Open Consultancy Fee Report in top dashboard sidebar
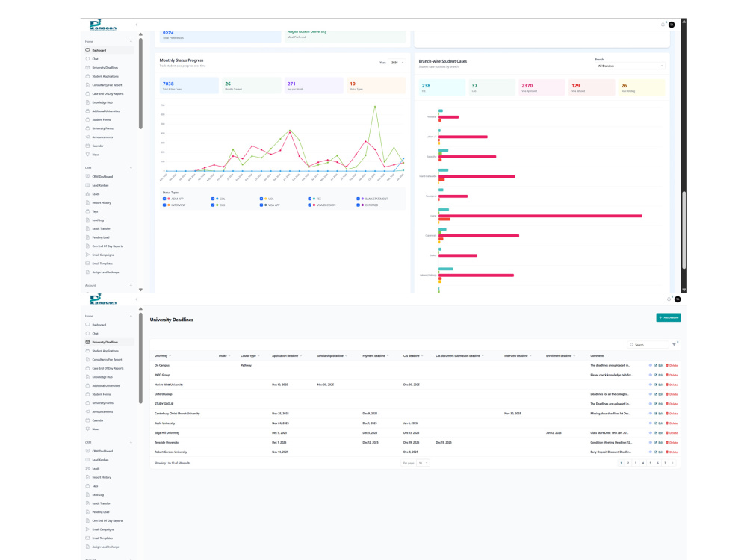This screenshot has height=560, width=747. [x=107, y=85]
